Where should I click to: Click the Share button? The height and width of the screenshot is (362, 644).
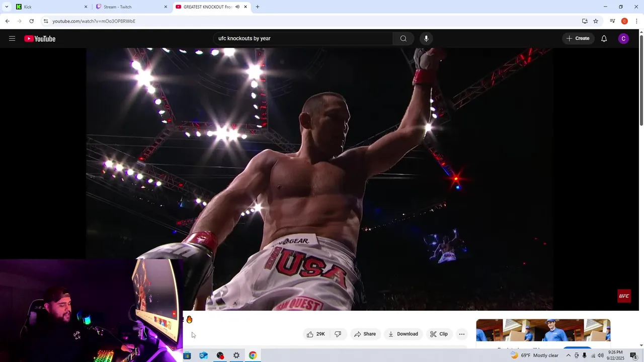coord(365,334)
